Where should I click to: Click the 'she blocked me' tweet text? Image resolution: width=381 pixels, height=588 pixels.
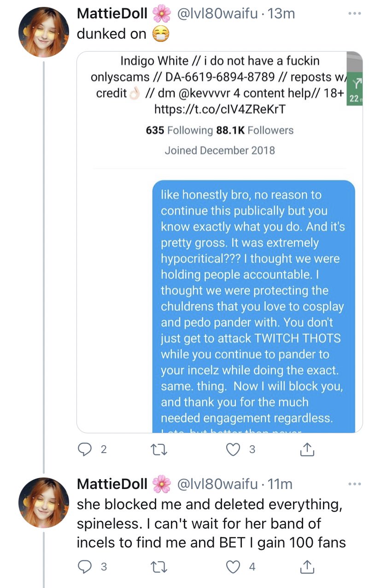(211, 523)
